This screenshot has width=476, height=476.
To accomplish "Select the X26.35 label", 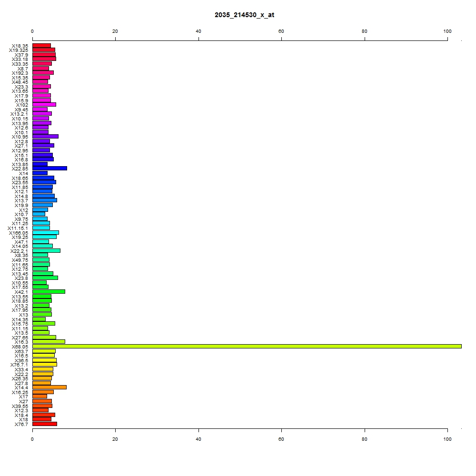I will [x=20, y=378].
